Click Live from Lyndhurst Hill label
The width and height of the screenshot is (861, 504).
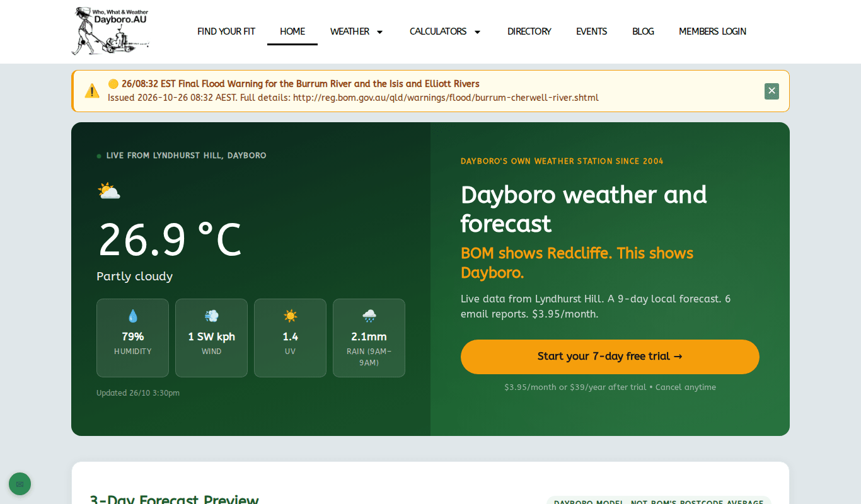186,156
